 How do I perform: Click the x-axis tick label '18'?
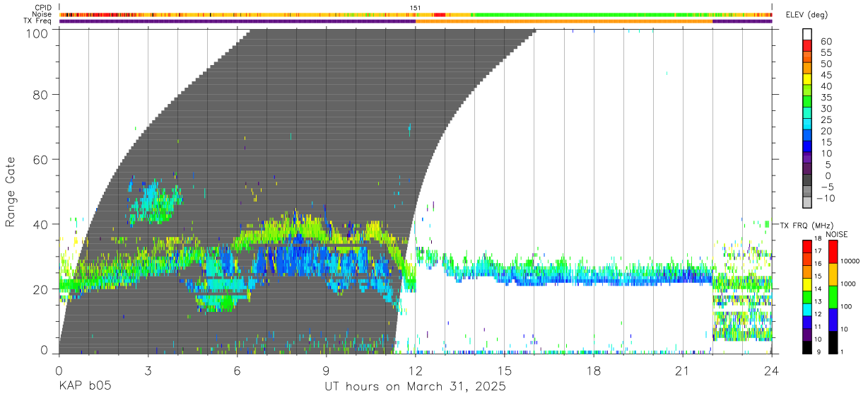click(x=594, y=371)
